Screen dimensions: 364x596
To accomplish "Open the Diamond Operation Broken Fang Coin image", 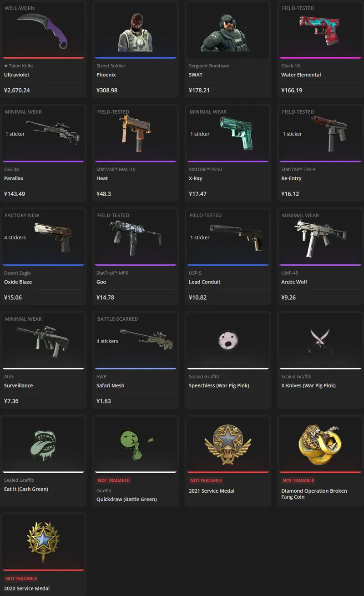I will [320, 444].
